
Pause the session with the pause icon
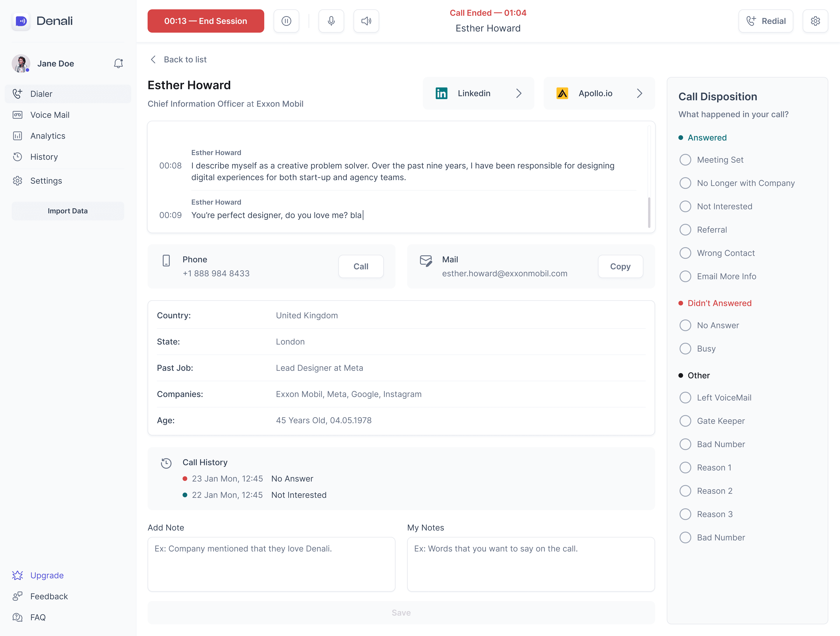coord(286,21)
